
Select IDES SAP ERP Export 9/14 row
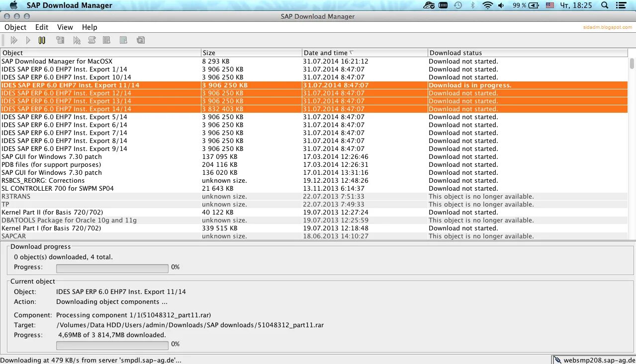(x=314, y=149)
